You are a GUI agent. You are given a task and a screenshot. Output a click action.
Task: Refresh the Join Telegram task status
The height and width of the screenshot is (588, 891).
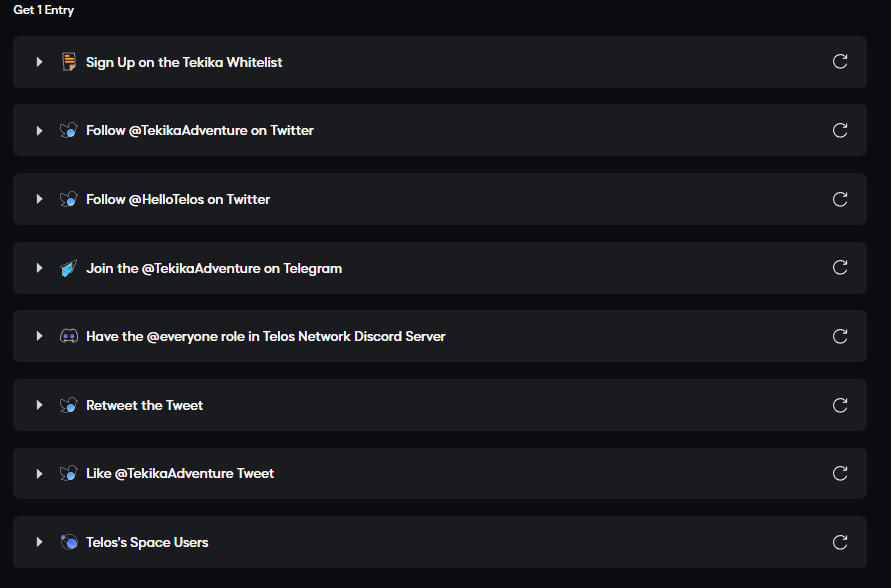pyautogui.click(x=840, y=268)
